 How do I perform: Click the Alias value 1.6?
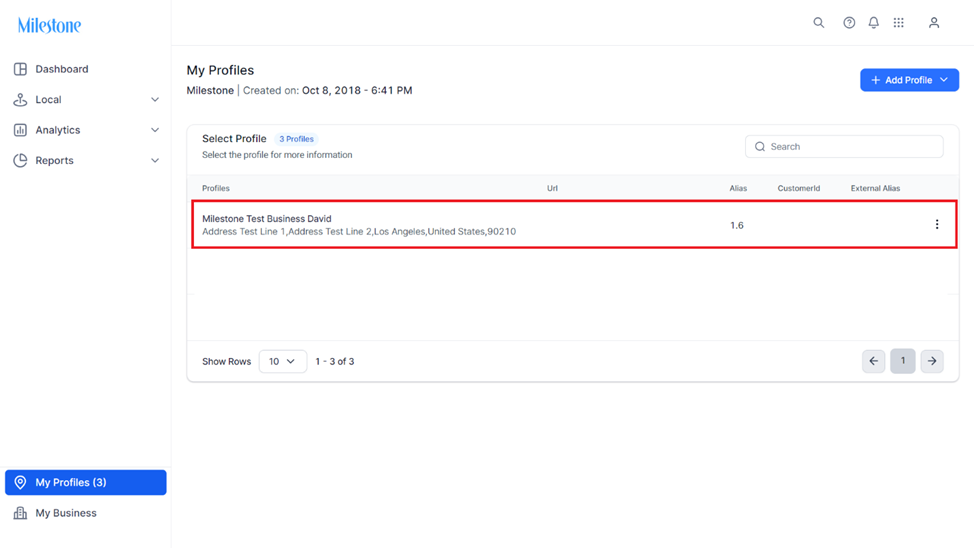point(737,226)
